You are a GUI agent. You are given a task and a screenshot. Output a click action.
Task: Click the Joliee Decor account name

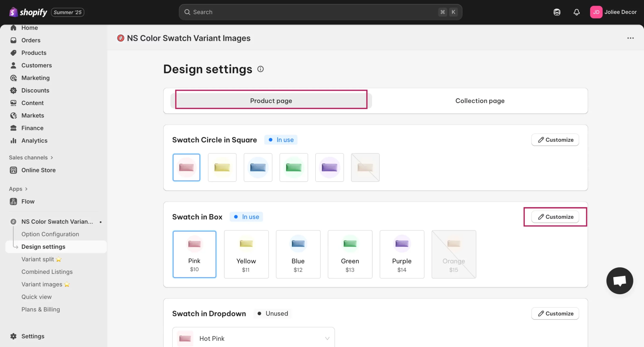[620, 12]
